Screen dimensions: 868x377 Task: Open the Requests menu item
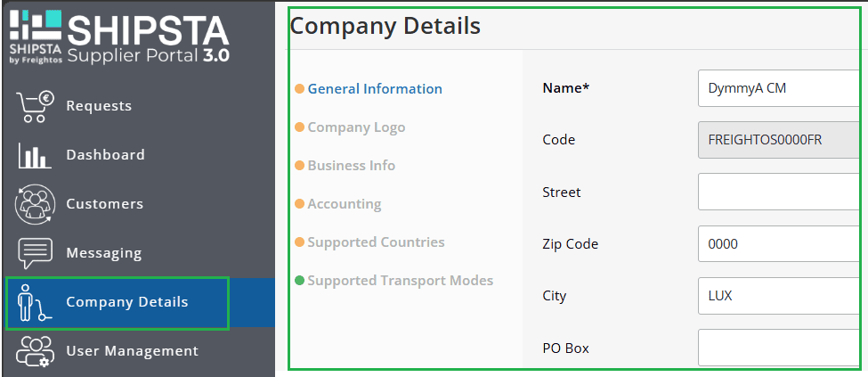99,106
